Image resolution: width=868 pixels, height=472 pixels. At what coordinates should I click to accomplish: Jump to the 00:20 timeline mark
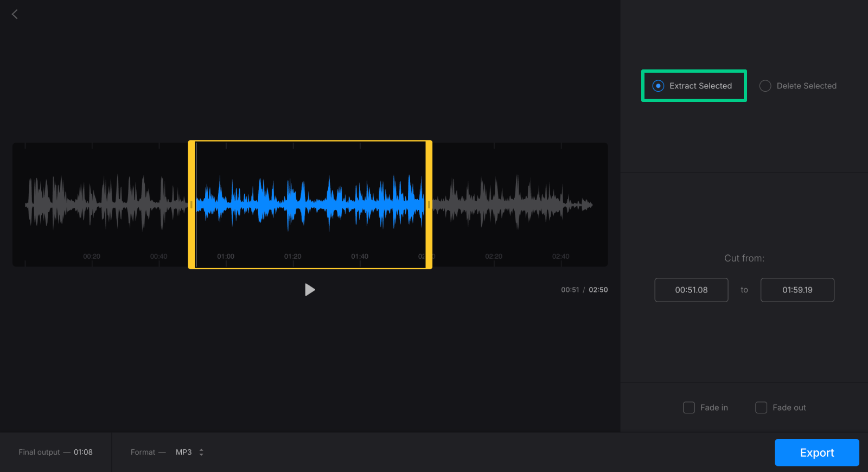click(92, 256)
